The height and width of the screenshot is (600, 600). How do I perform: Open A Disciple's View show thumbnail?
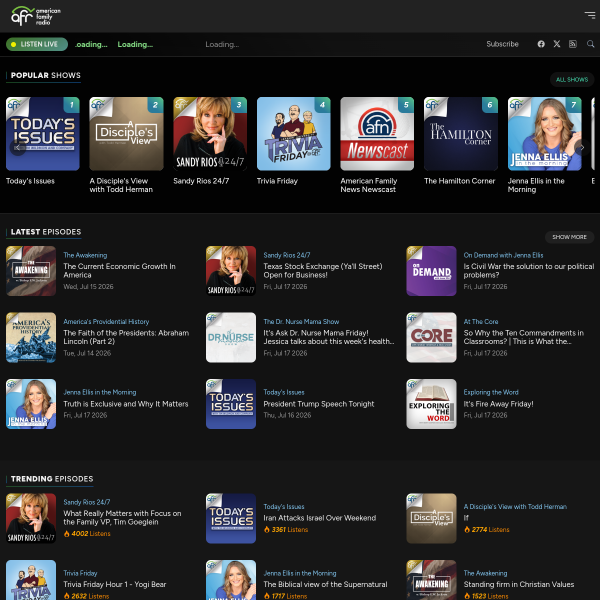(x=126, y=134)
